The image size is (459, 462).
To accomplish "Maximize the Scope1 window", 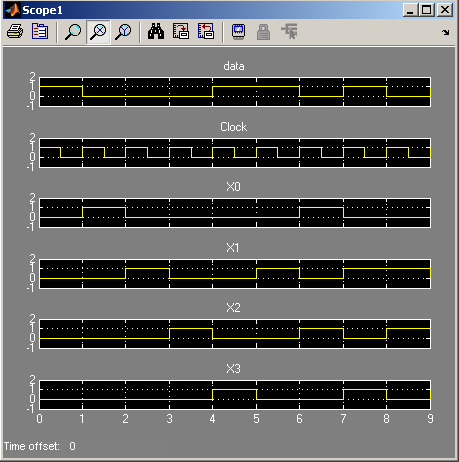I will tap(426, 10).
